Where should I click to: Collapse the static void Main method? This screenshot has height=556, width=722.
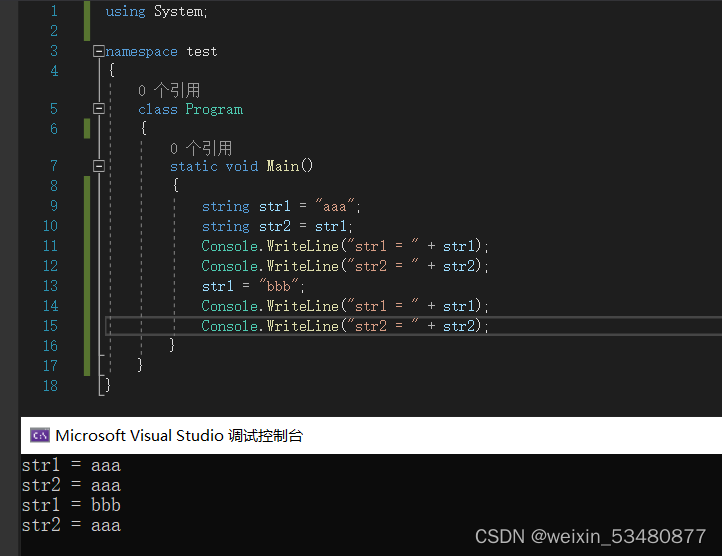tap(99, 166)
